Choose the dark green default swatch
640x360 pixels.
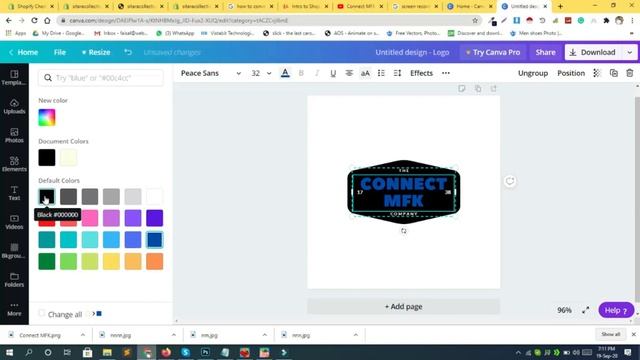[x=47, y=261]
